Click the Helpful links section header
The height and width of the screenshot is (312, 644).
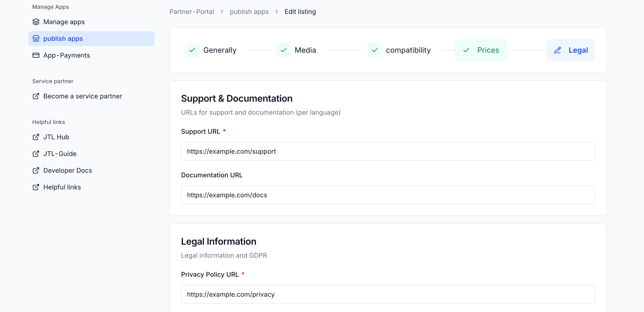pyautogui.click(x=48, y=122)
